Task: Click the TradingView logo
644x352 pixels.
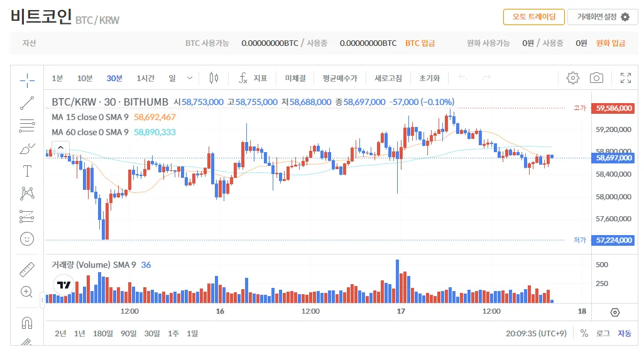Action: tap(63, 285)
